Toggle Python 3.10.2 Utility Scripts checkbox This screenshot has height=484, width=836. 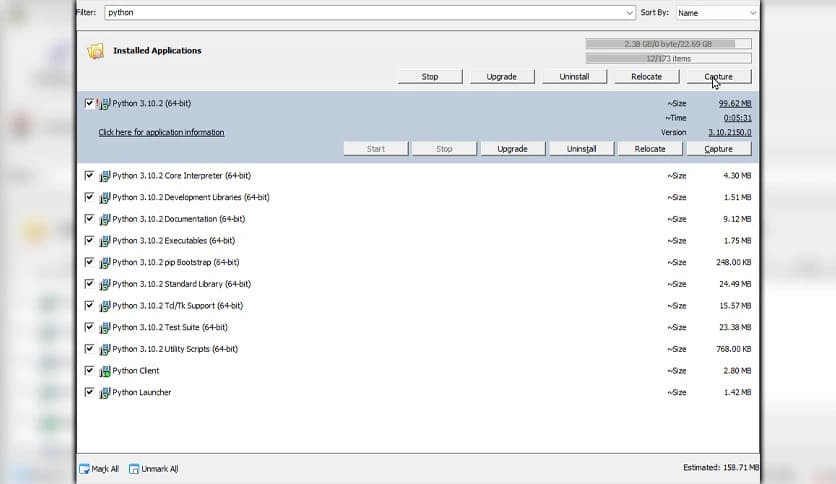tap(89, 349)
